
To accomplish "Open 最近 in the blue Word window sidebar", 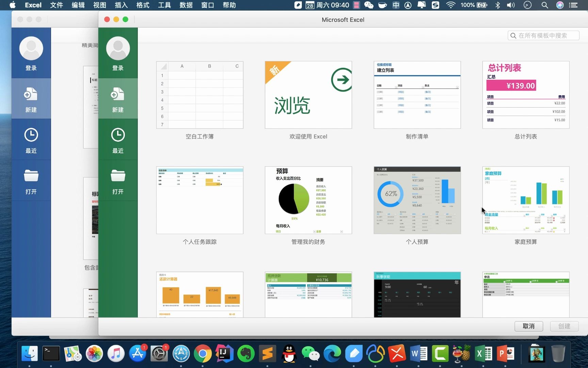I will coord(31,140).
